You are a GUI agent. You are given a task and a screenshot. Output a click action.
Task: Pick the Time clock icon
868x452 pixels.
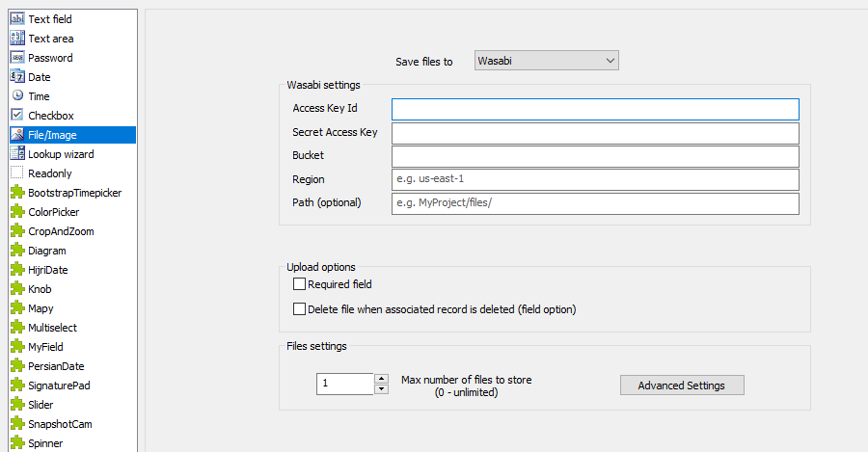(x=17, y=96)
